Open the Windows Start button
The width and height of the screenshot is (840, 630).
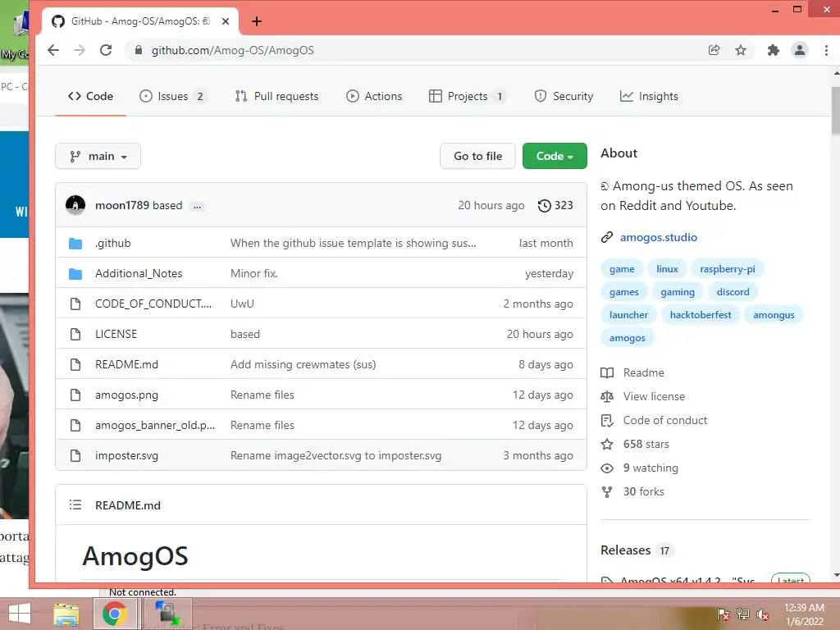coord(20,614)
